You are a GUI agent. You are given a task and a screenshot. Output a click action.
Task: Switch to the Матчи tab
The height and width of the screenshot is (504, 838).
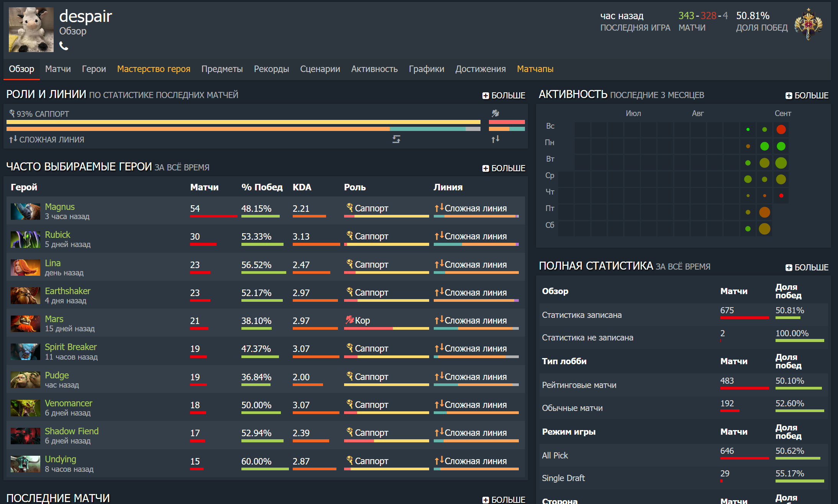tap(58, 69)
